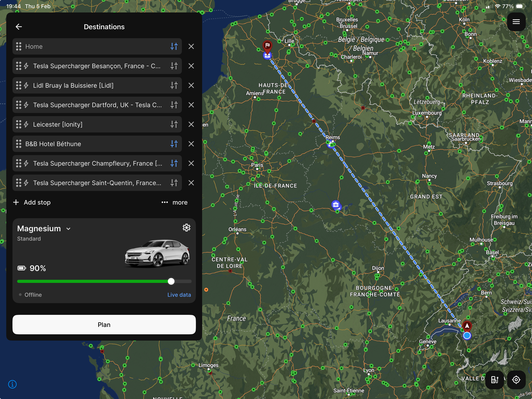This screenshot has width=532, height=399.
Task: Select the red start arrow marker near Lausanne
Action: tap(467, 326)
